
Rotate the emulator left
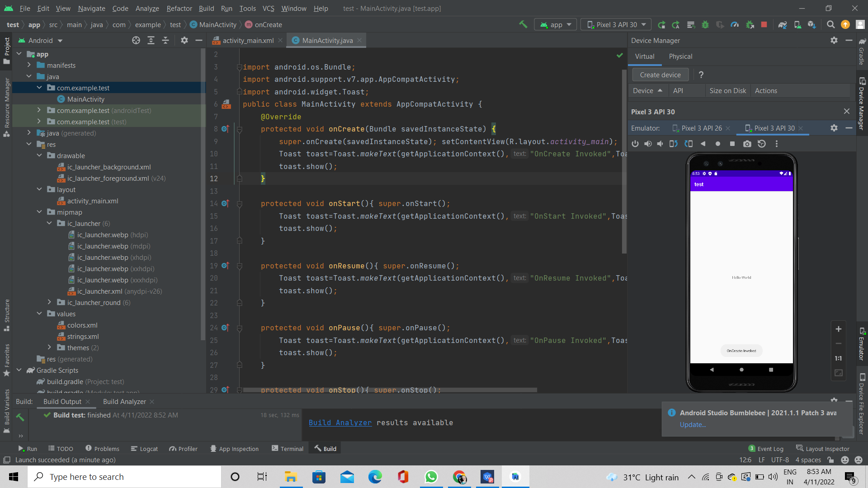point(673,144)
